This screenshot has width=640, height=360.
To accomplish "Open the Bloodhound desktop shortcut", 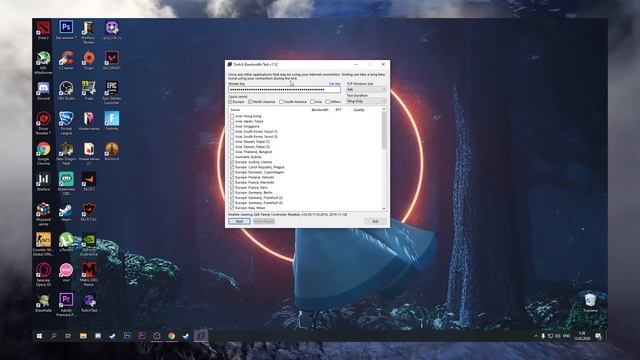I will tap(111, 151).
